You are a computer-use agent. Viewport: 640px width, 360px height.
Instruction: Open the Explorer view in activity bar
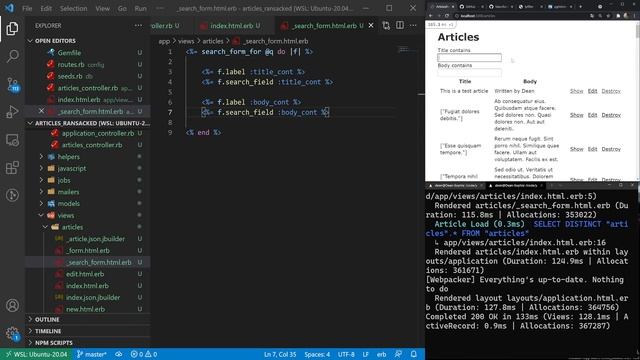coord(12,28)
